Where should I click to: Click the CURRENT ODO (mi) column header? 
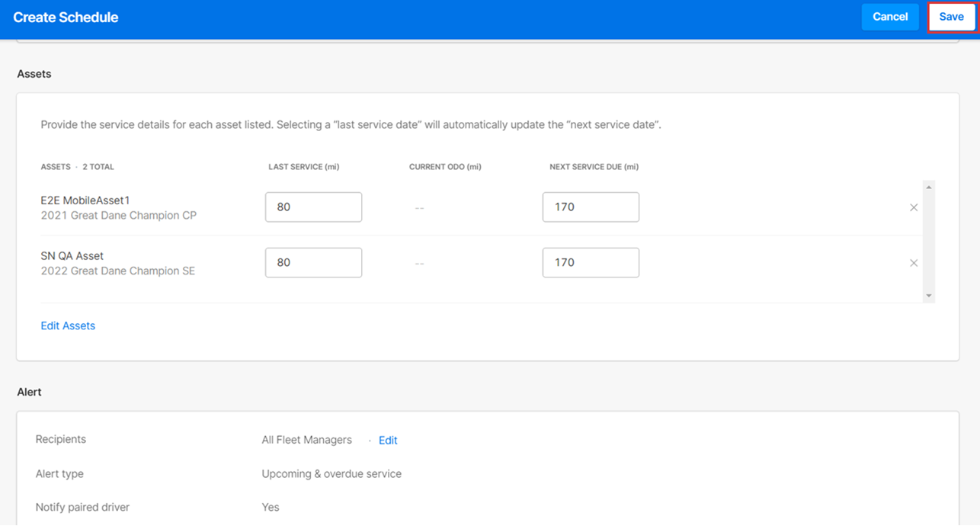point(445,167)
